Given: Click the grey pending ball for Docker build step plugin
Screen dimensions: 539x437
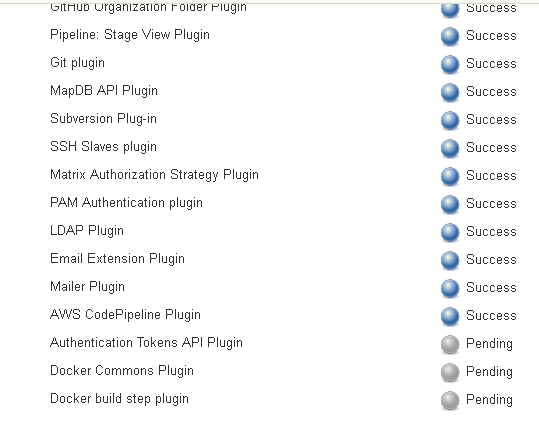Looking at the screenshot, I should [450, 400].
